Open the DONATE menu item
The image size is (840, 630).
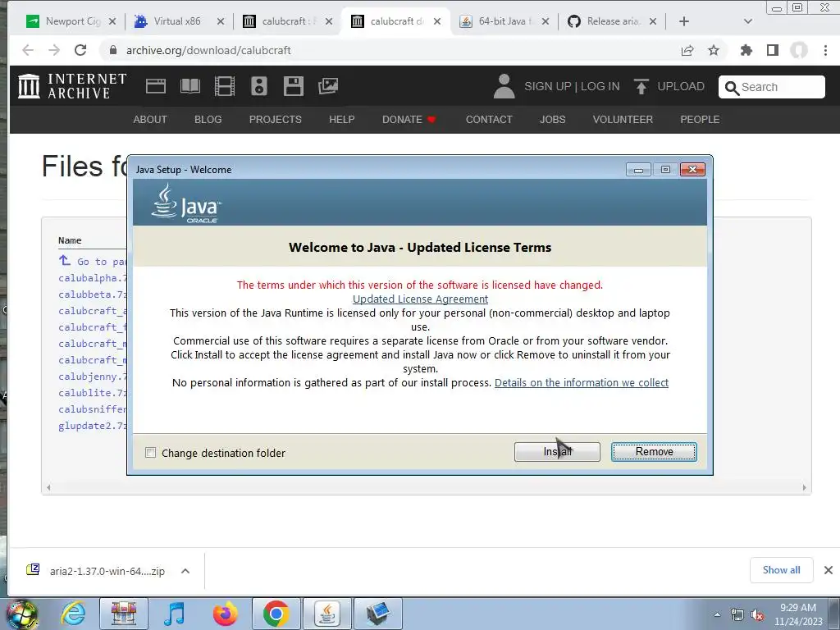click(409, 120)
